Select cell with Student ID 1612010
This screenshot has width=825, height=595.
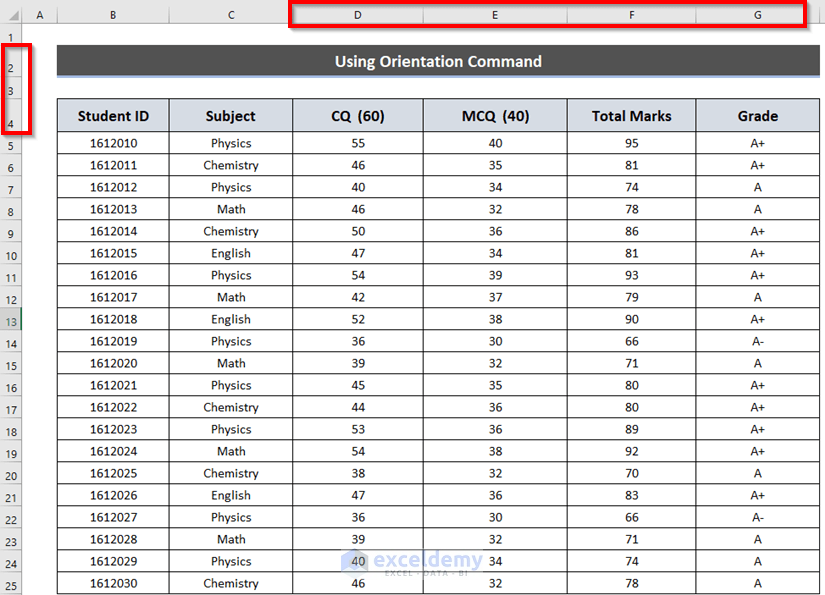pyautogui.click(x=113, y=143)
